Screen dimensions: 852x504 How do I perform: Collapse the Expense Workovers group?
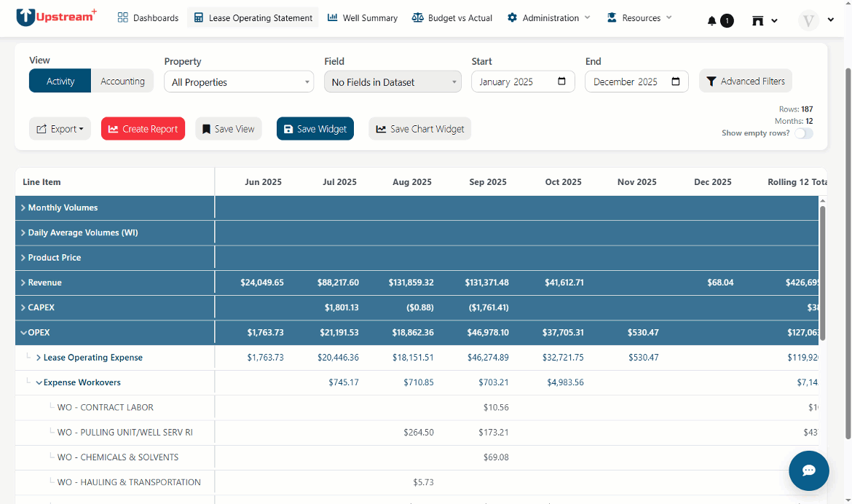(x=39, y=383)
